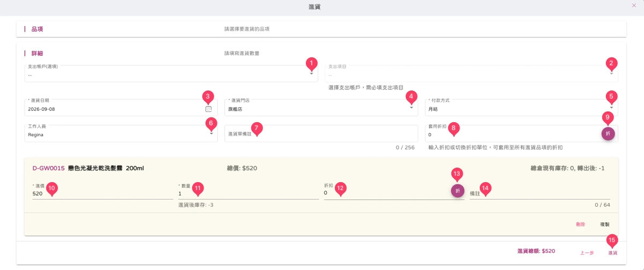This screenshot has width=644, height=270.
Task: Click the product code D-GW0015
Action: click(x=48, y=168)
